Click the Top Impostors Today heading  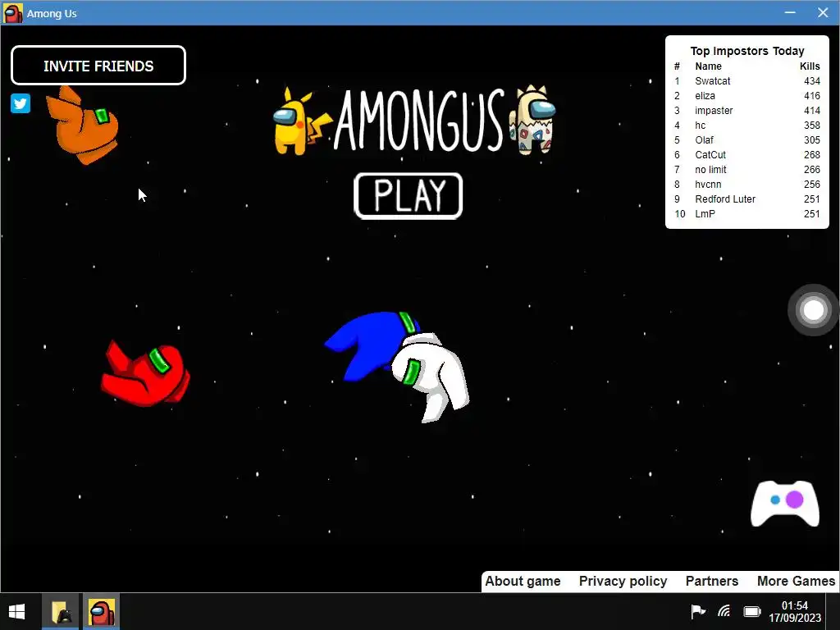[x=747, y=51]
